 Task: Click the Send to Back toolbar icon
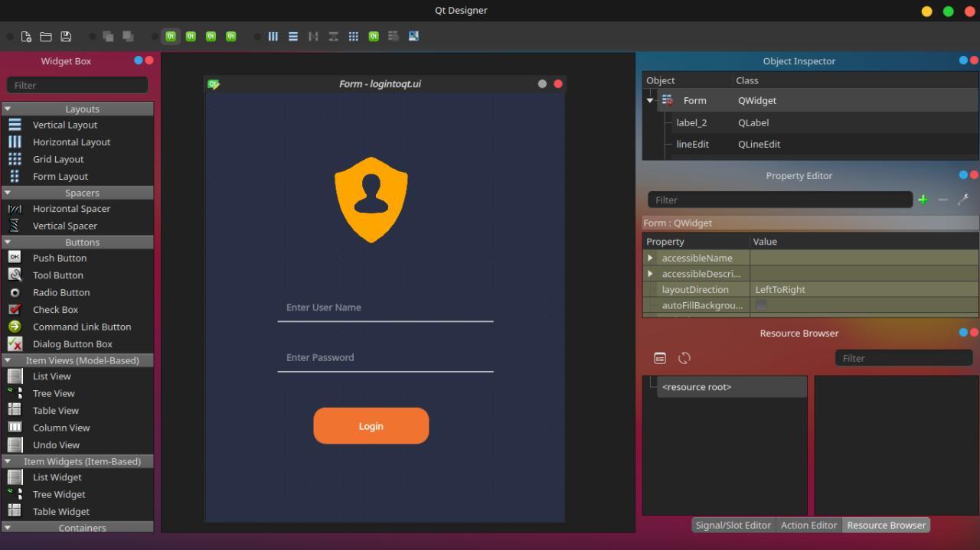click(x=108, y=36)
